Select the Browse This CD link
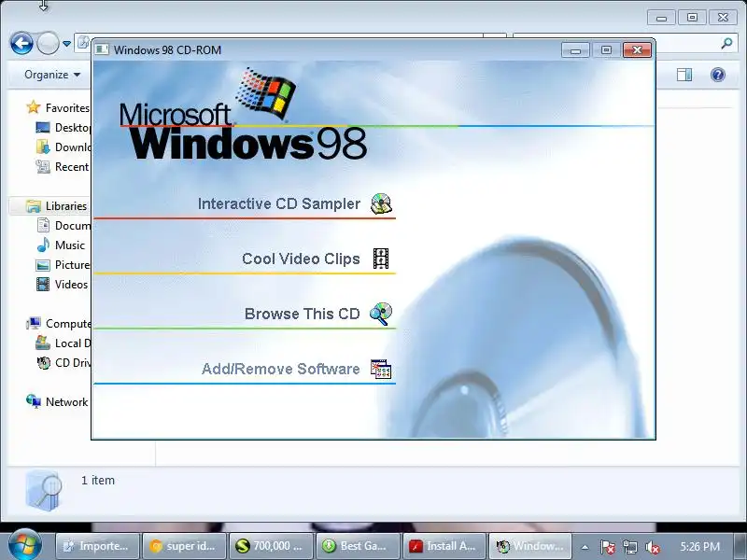 [302, 314]
